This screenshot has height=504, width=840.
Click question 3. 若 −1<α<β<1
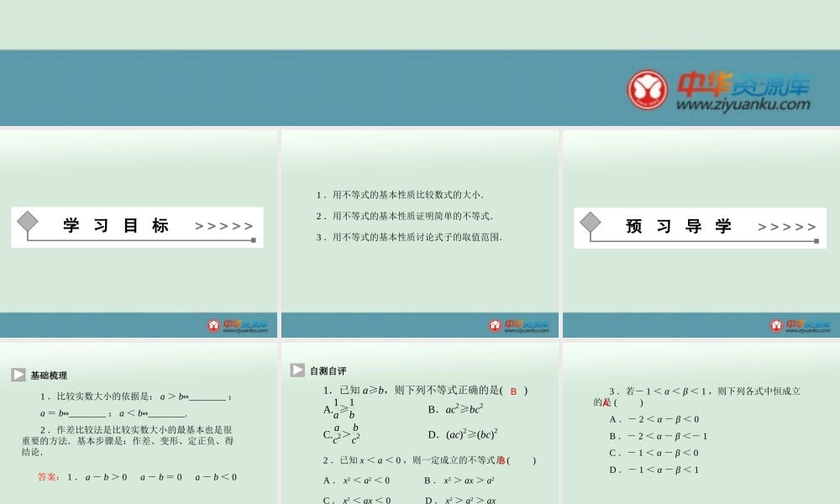(x=697, y=396)
